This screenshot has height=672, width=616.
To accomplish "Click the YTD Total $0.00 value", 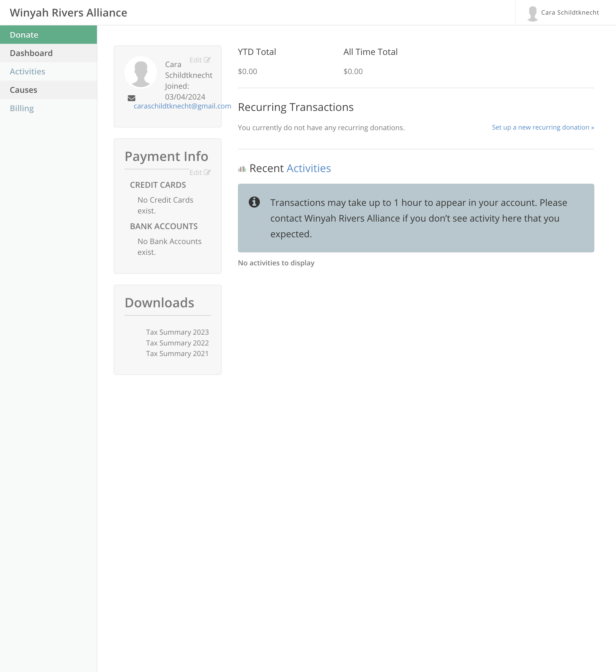I will (247, 71).
